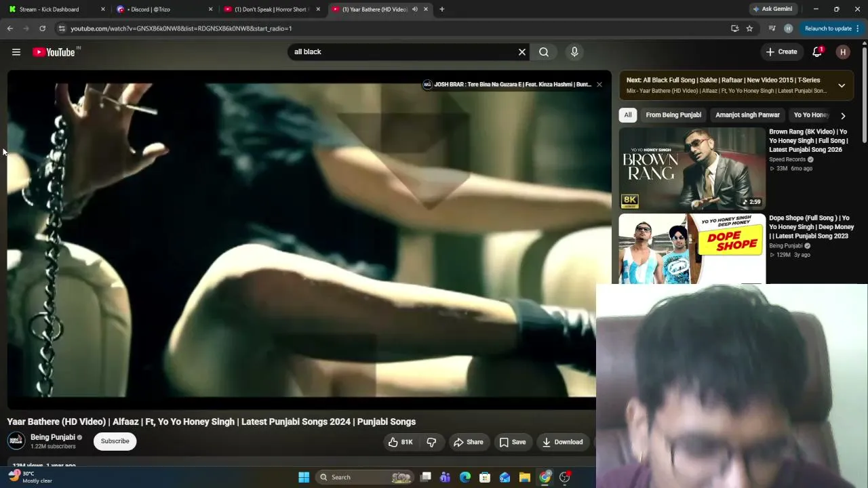Switch to the Don't Speak Horror Short tab

(271, 9)
